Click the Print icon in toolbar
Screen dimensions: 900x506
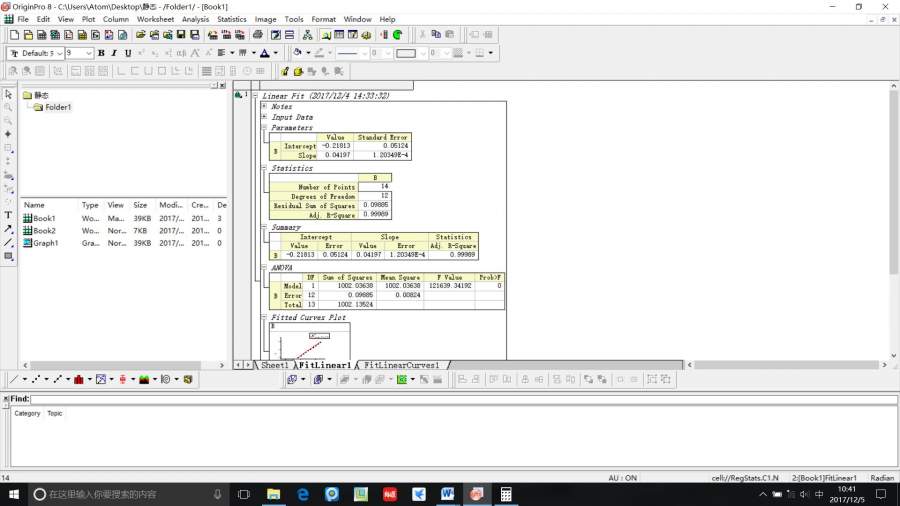(258, 35)
